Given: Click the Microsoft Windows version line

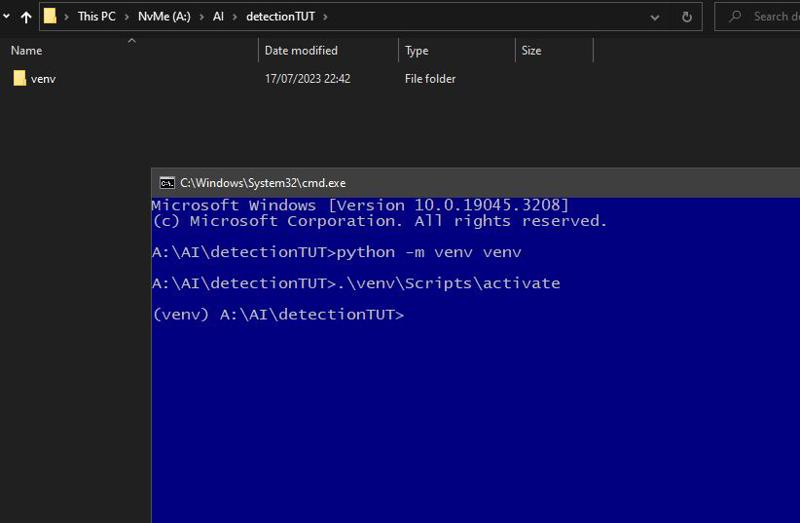Looking at the screenshot, I should tap(360, 205).
